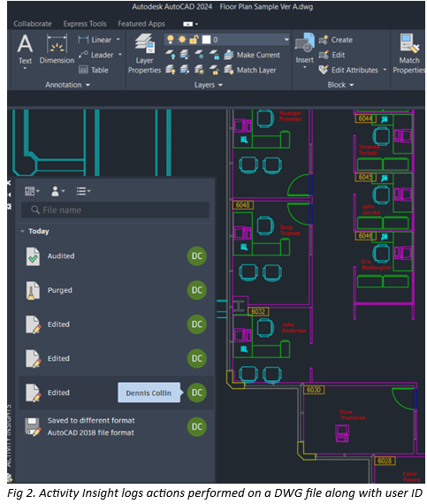This screenshot has height=504, width=427.
Task: Click the Audited document checkmark icon
Action: (33, 256)
